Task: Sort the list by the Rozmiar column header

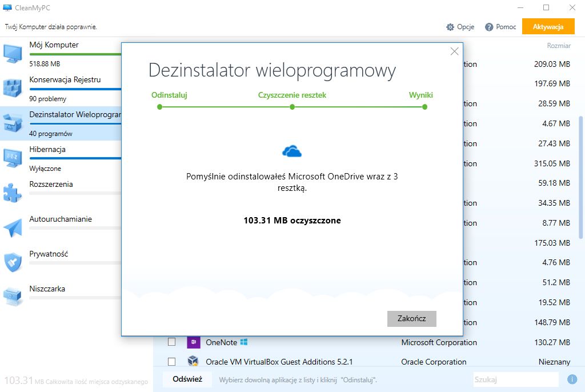Action: point(559,46)
